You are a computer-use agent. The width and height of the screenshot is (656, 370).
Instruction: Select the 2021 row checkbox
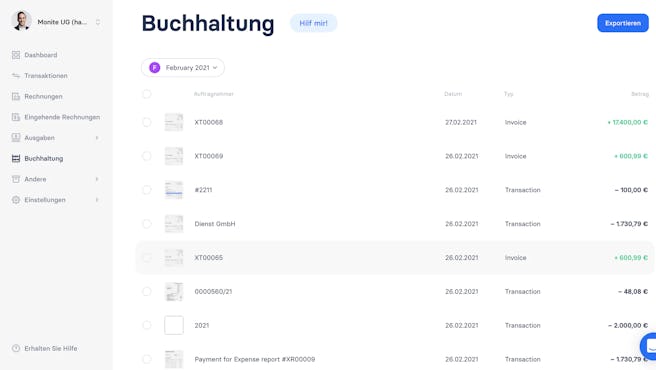point(146,325)
